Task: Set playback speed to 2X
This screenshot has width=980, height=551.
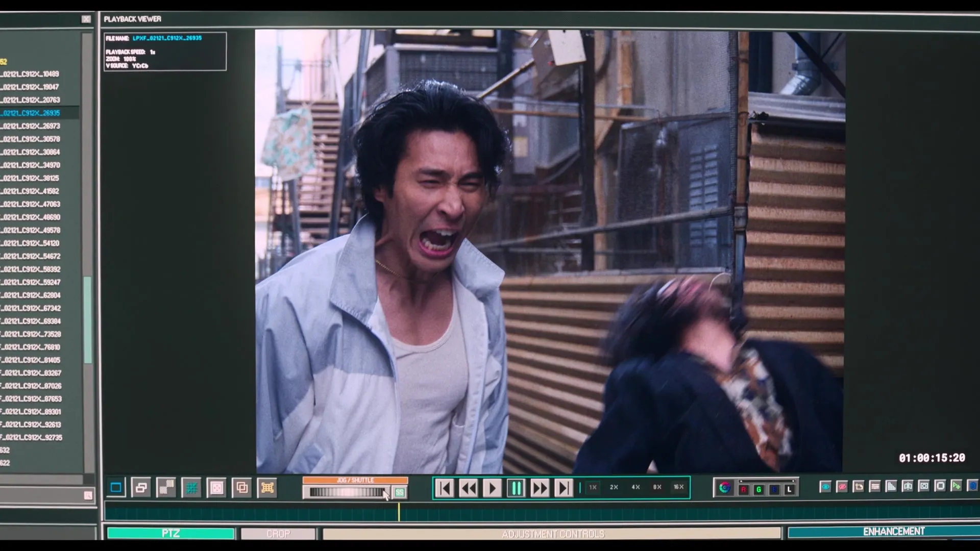Action: [614, 487]
